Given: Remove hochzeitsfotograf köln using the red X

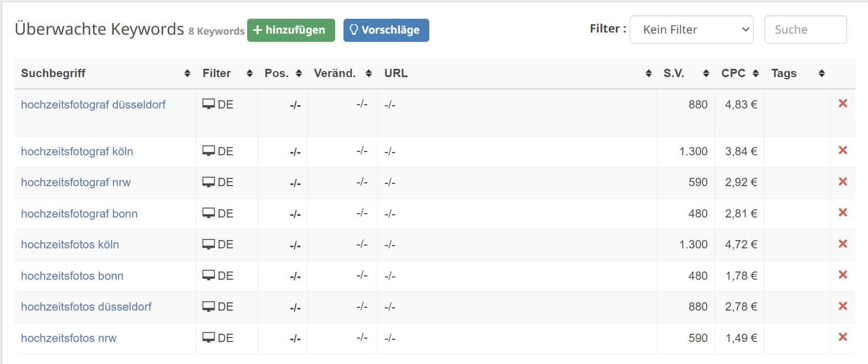Looking at the screenshot, I should click(x=842, y=150).
